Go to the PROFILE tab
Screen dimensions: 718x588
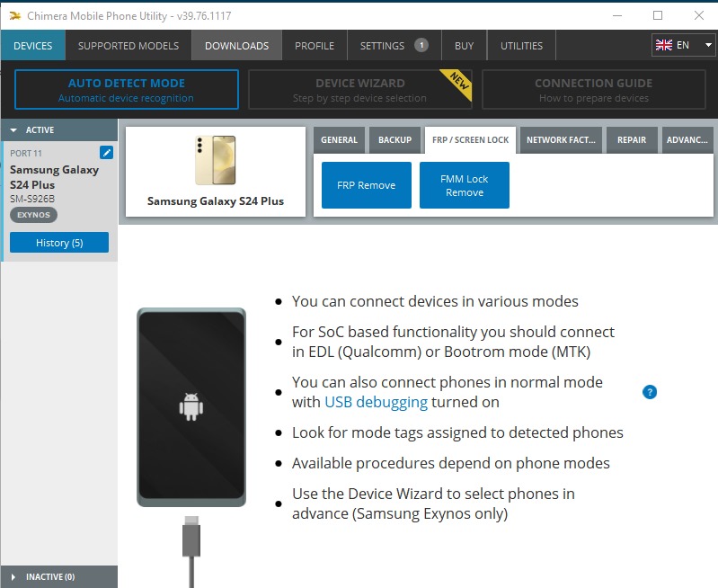click(315, 45)
